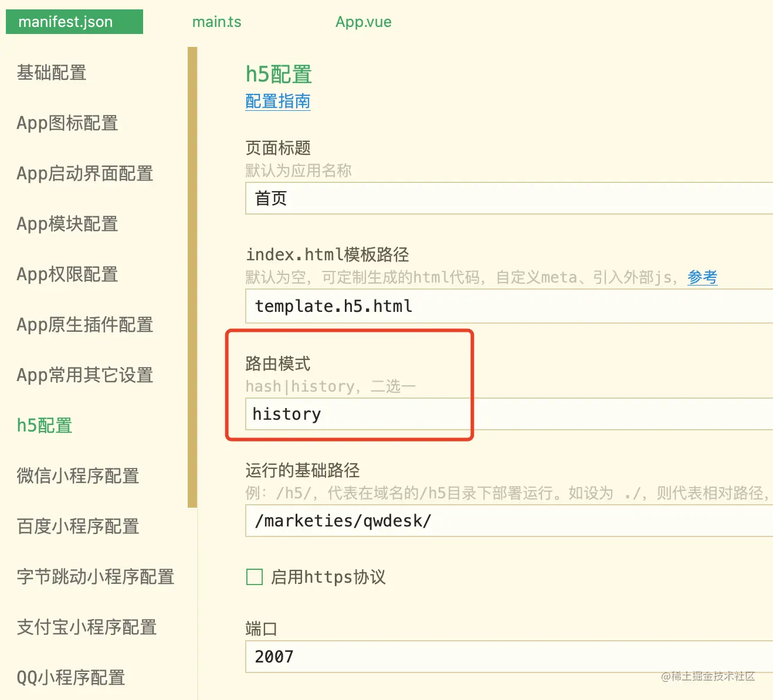Click the 页面标题 label
This screenshot has height=700, width=773.
point(278,148)
